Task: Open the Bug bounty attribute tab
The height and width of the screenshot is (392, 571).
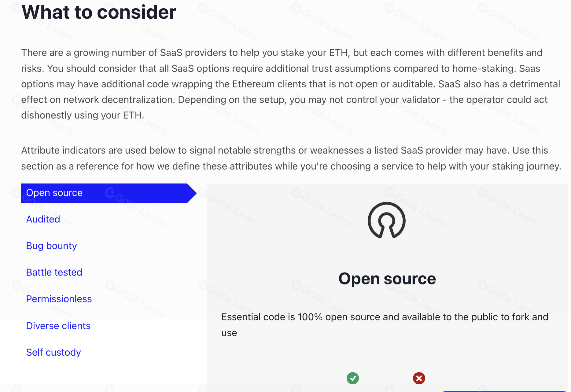Action: (51, 246)
